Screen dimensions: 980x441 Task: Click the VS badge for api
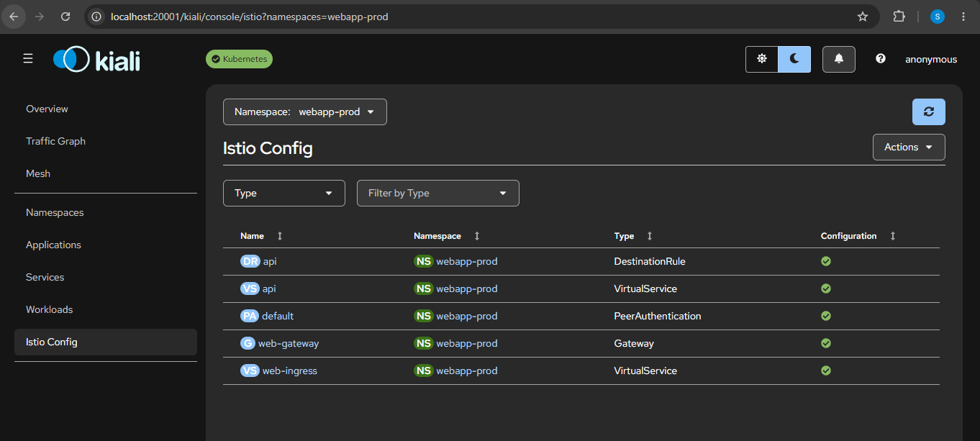250,288
